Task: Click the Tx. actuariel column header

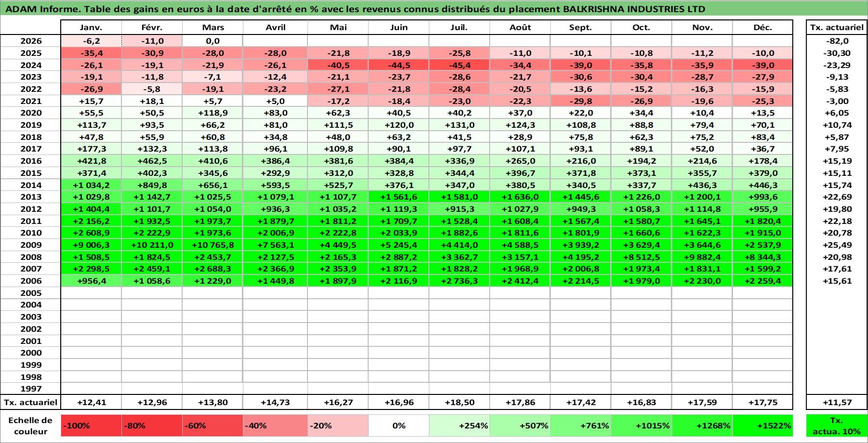Action: coord(837,27)
